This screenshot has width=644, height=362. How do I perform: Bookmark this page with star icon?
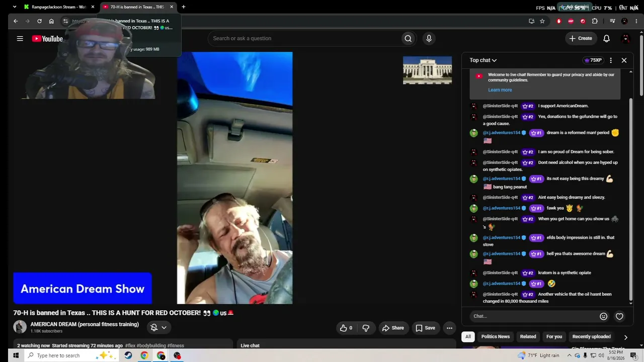[x=542, y=21]
